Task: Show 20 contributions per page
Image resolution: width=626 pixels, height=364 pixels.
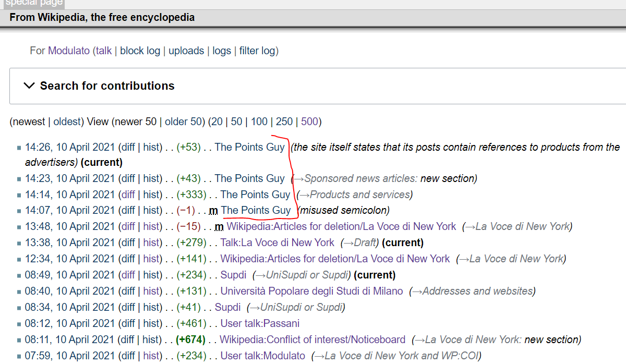Action: (x=216, y=122)
